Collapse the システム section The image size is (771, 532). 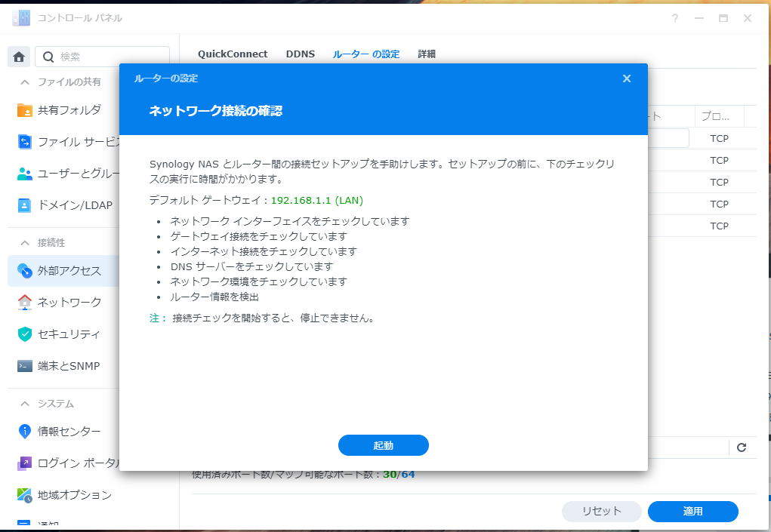pos(25,404)
